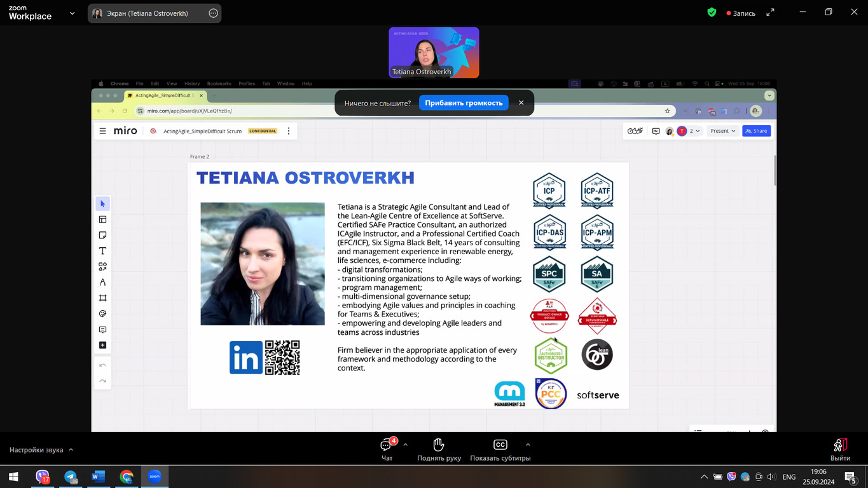868x488 pixels.
Task: Select ActingAgile_SimpleDifficult browser tab
Action: coord(165,95)
